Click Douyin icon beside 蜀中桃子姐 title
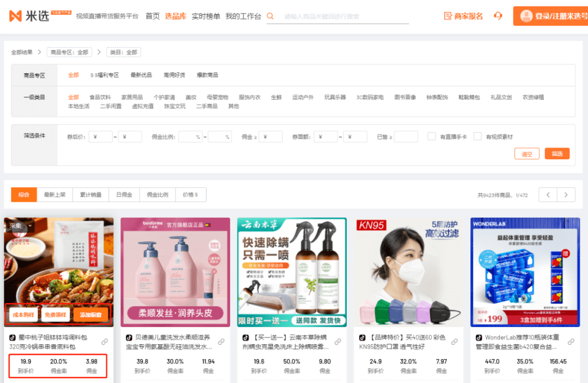Image resolution: width=588 pixels, height=383 pixels. (13, 338)
